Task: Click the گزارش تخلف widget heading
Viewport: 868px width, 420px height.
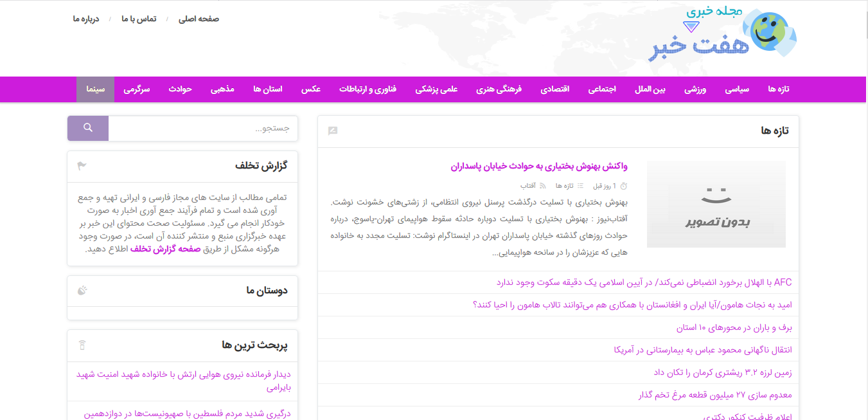Action: (x=261, y=166)
